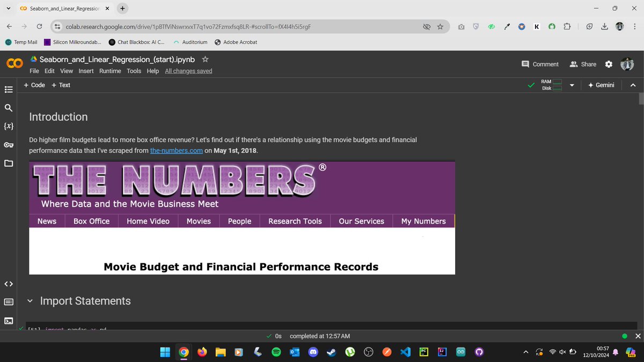Image resolution: width=644 pixels, height=362 pixels.
Task: Open the Insert menu
Action: pos(86,71)
